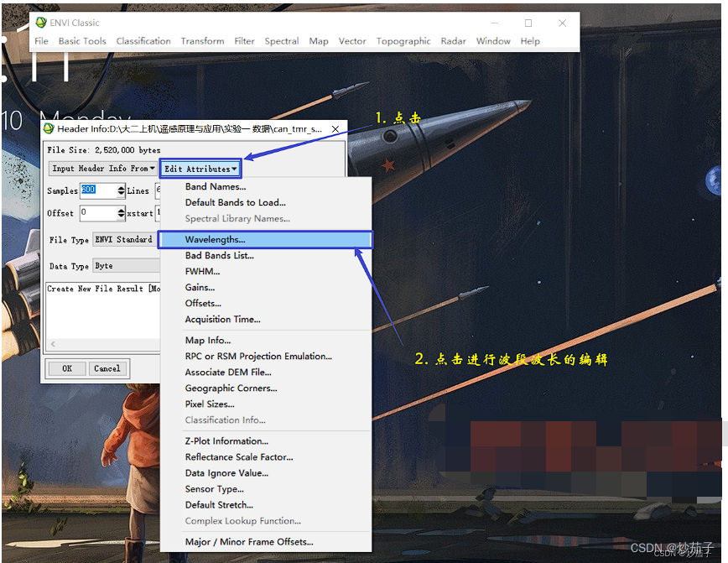
Task: Open the Spectral menu
Action: click(282, 41)
